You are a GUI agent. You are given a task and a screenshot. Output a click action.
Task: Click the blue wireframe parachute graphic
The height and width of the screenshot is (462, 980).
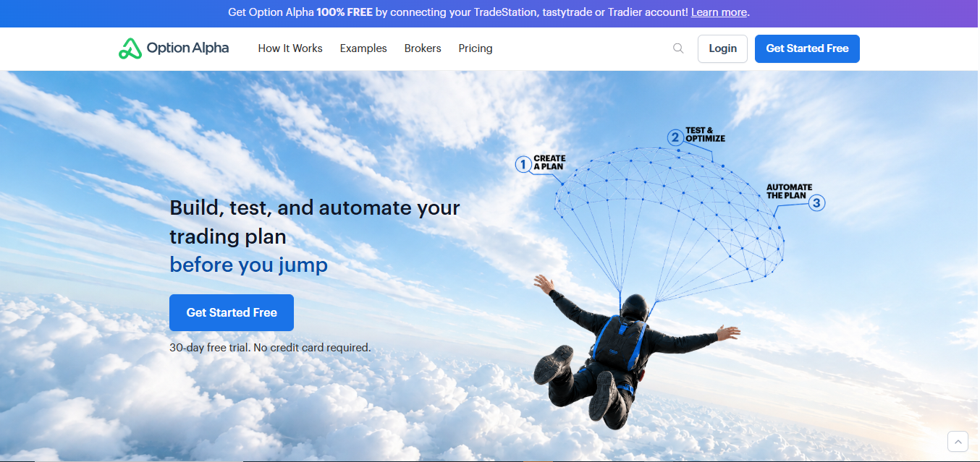[x=669, y=217]
